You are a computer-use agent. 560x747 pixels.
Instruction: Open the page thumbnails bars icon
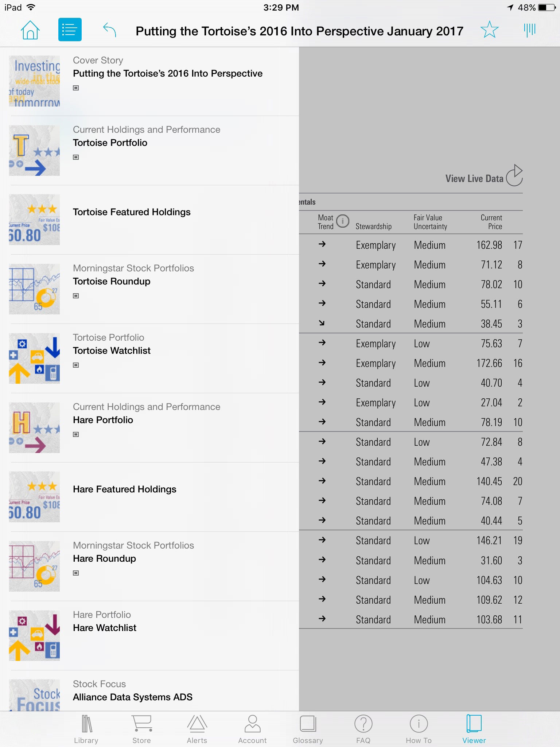530,30
